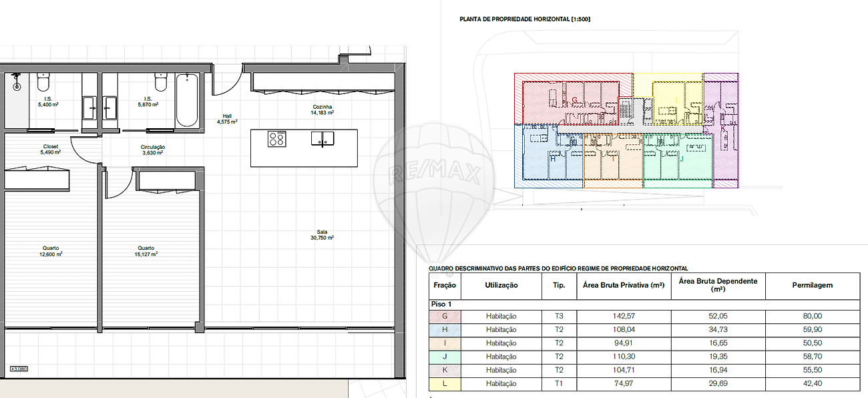Click the sink on the kitchen island
This screenshot has width=868, height=398.
322,139
